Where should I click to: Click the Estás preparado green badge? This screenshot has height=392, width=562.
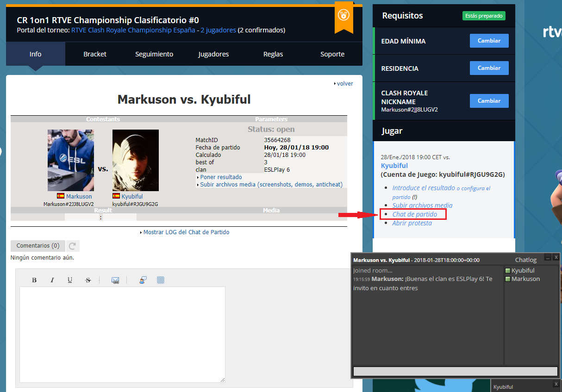pyautogui.click(x=484, y=16)
